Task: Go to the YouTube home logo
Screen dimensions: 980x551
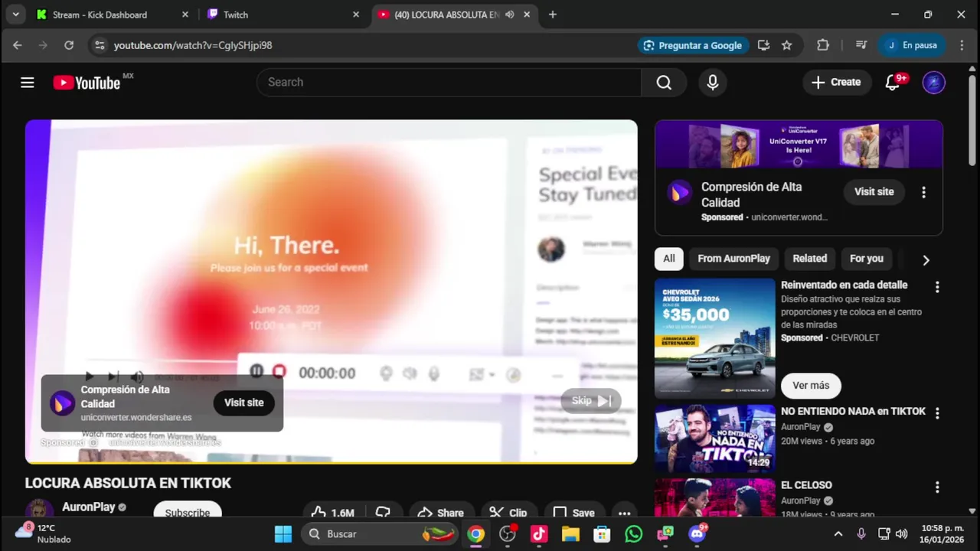Action: point(87,83)
